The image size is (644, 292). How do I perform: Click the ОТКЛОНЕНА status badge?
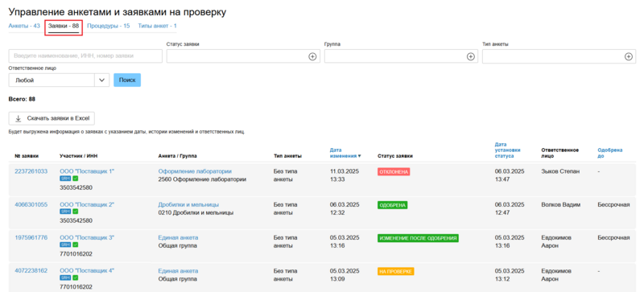click(394, 172)
